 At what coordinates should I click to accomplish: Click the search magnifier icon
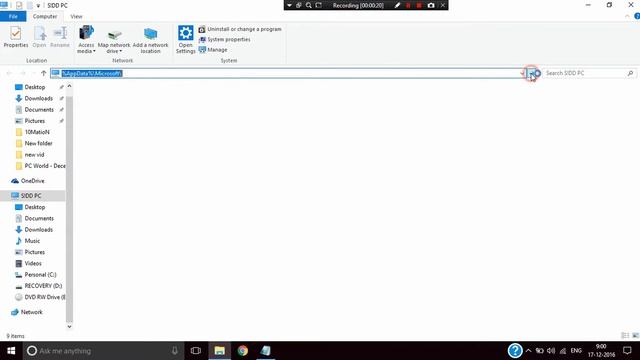tap(630, 73)
